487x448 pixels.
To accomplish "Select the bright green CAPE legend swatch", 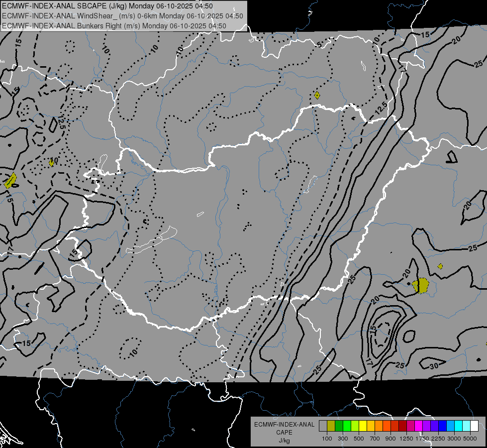I will click(x=347, y=426).
